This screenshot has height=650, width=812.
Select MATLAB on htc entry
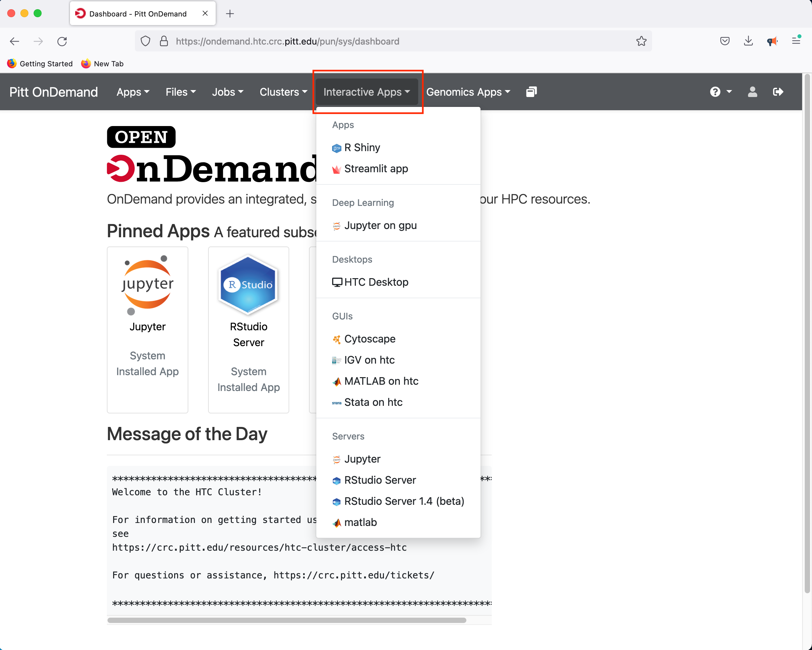(398, 381)
